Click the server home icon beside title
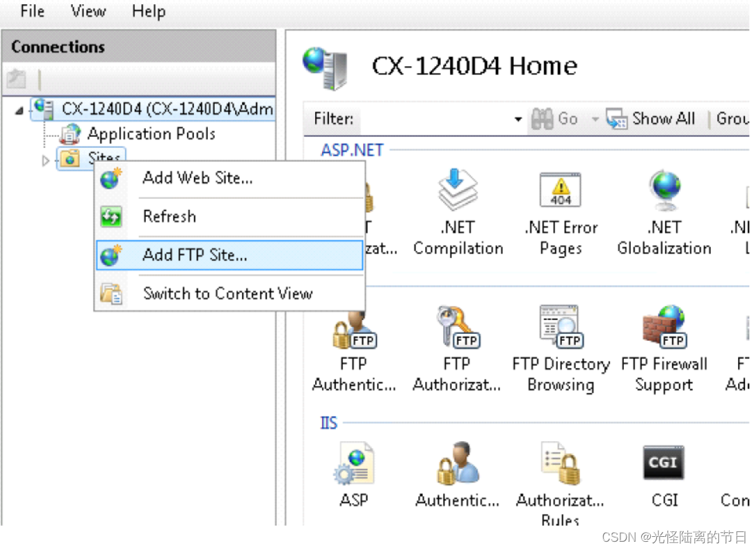 point(325,67)
